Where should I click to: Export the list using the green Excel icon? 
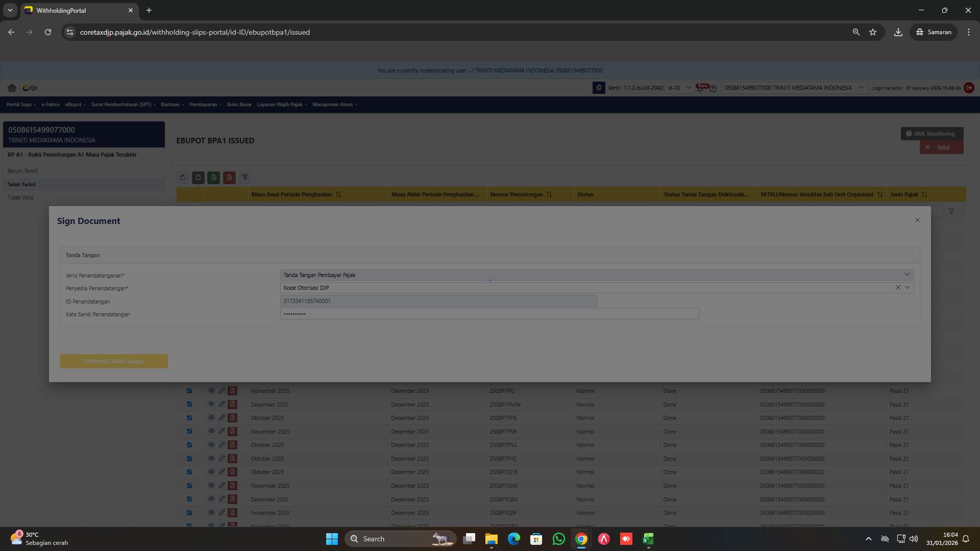tap(213, 178)
